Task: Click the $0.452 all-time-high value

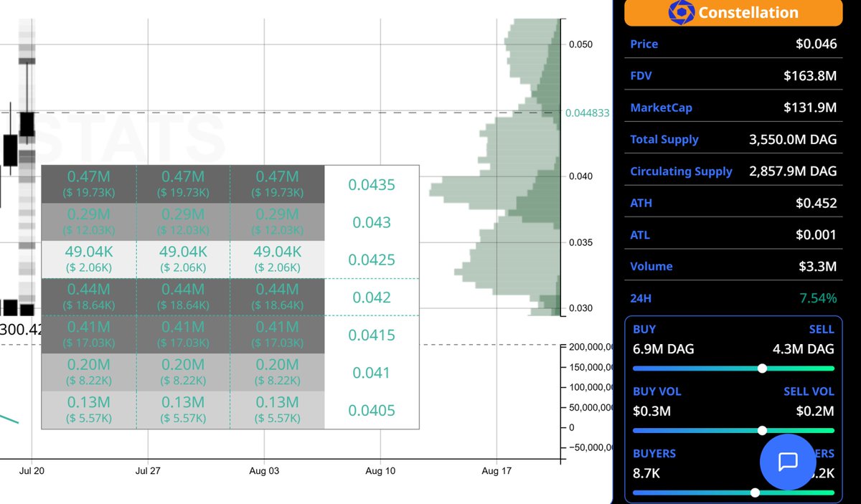Action: (816, 203)
